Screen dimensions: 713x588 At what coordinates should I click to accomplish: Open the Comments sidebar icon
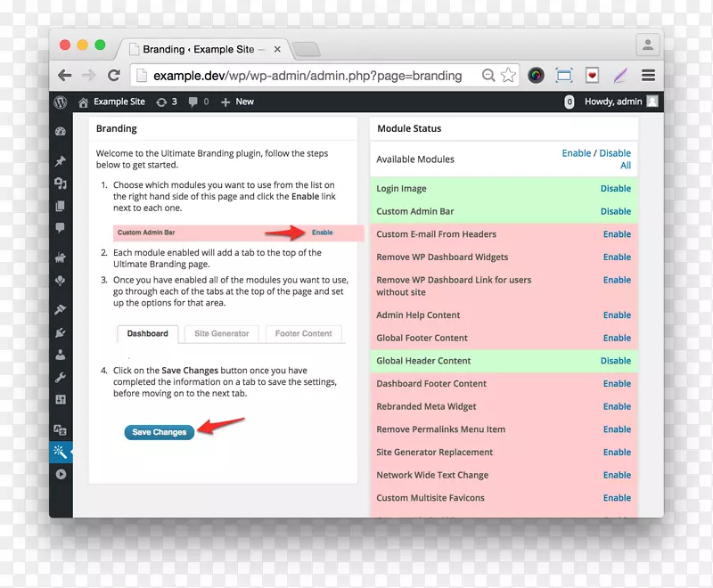(x=61, y=228)
